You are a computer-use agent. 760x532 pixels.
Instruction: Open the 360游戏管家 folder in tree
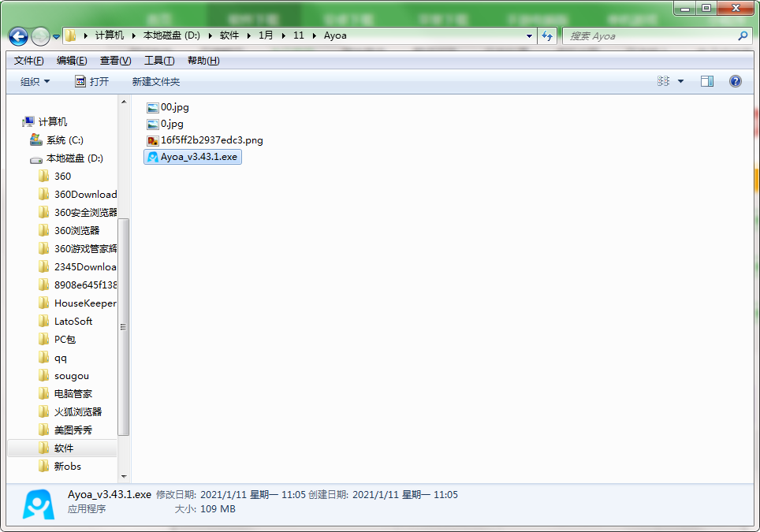[x=77, y=248]
